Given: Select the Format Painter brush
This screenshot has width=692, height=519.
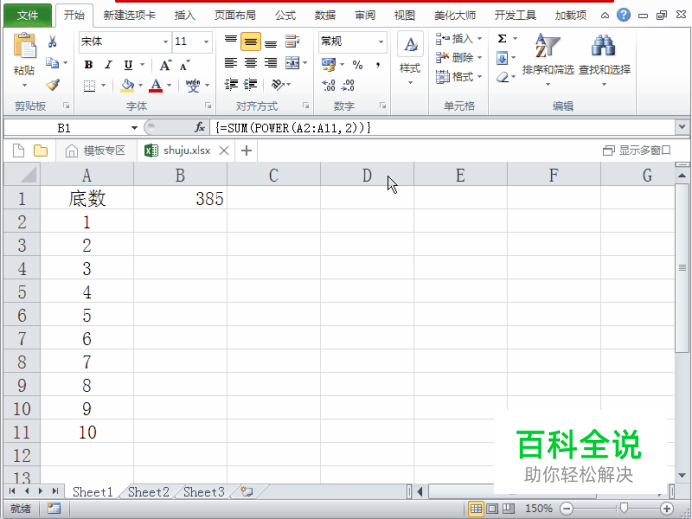Looking at the screenshot, I should (x=53, y=84).
